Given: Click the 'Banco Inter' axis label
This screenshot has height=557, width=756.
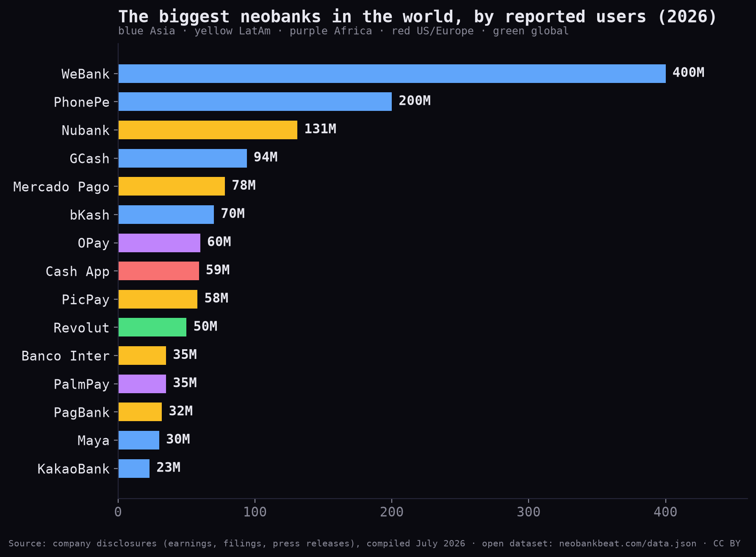Looking at the screenshot, I should pos(66,356).
